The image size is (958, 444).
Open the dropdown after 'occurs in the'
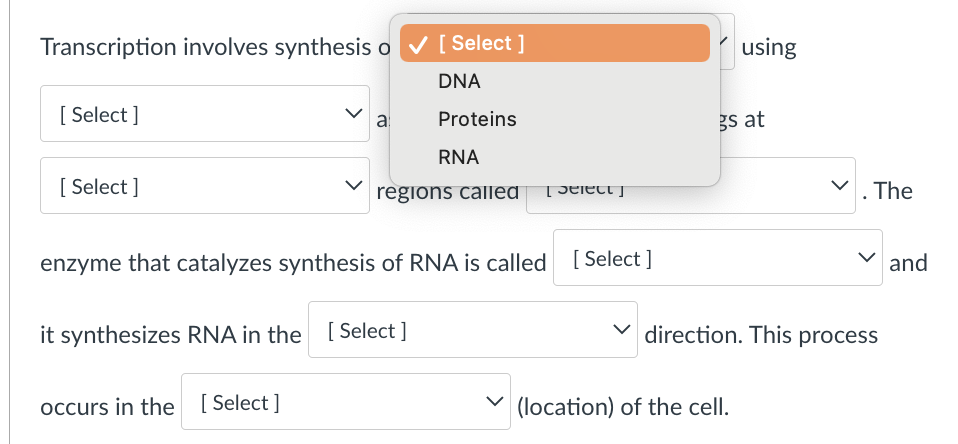(x=345, y=402)
